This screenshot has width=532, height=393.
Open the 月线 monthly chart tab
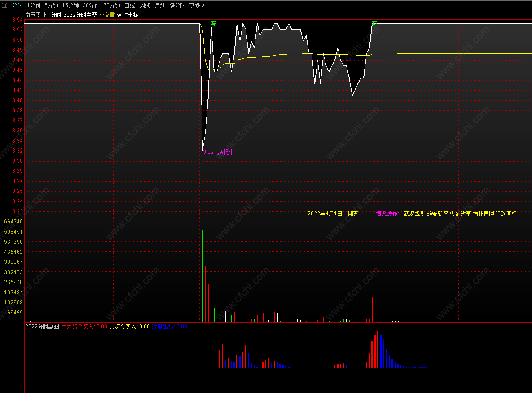[160, 5]
